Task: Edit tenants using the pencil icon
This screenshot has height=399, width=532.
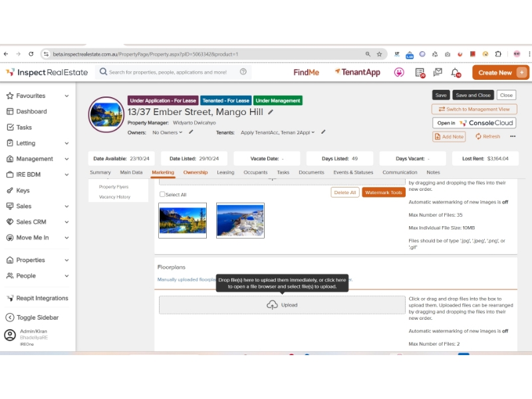Action: (x=323, y=132)
